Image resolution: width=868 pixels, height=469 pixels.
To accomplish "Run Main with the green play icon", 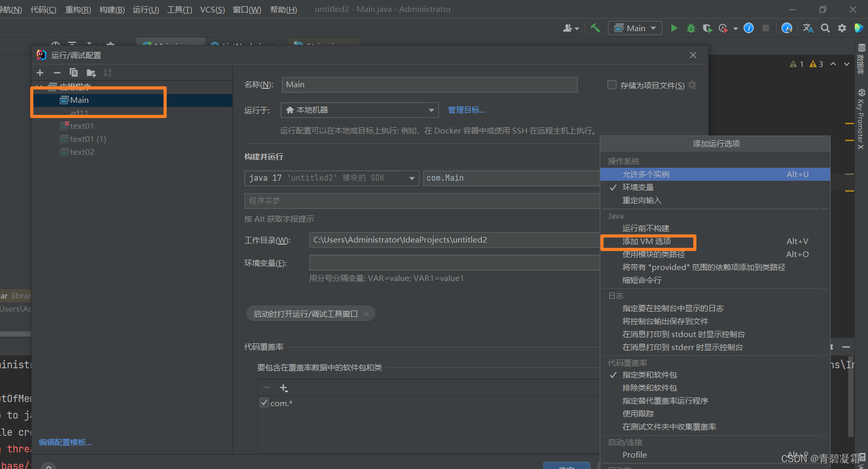I will [x=674, y=28].
